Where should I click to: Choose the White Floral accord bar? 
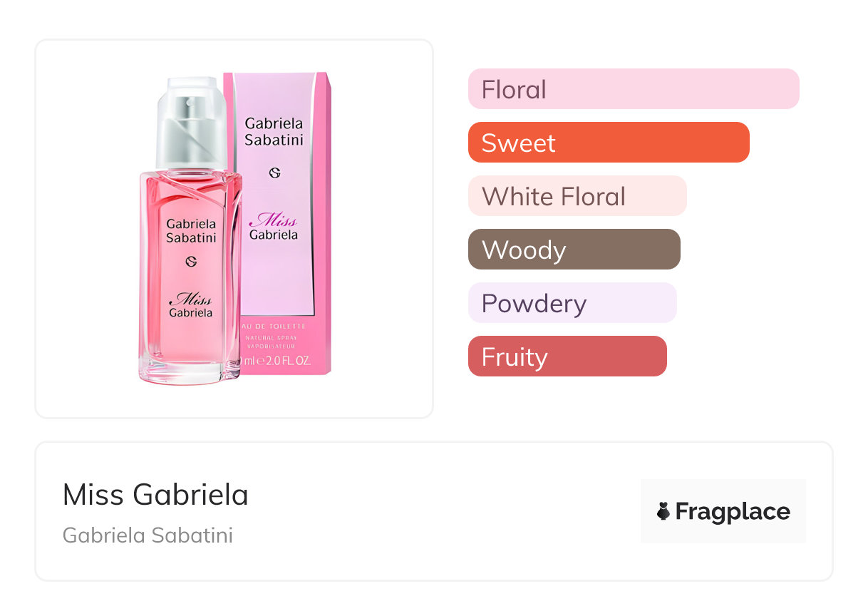pyautogui.click(x=577, y=196)
